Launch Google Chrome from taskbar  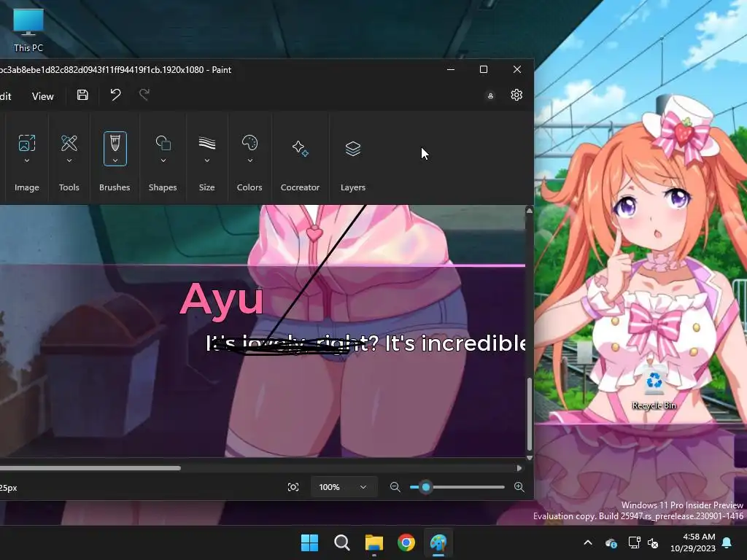point(406,542)
